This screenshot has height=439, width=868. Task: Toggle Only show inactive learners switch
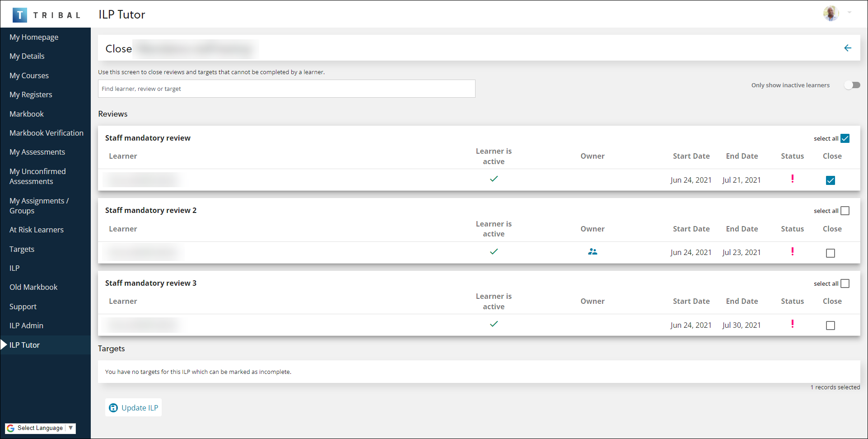point(852,85)
